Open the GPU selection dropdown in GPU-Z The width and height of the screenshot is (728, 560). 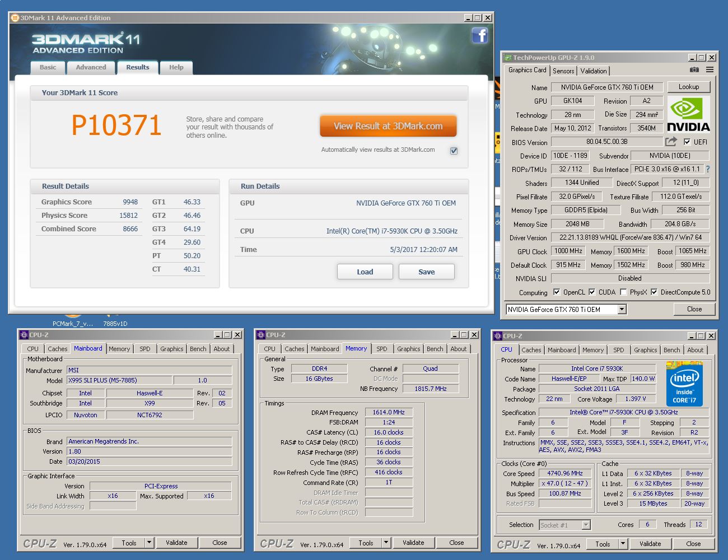622,309
